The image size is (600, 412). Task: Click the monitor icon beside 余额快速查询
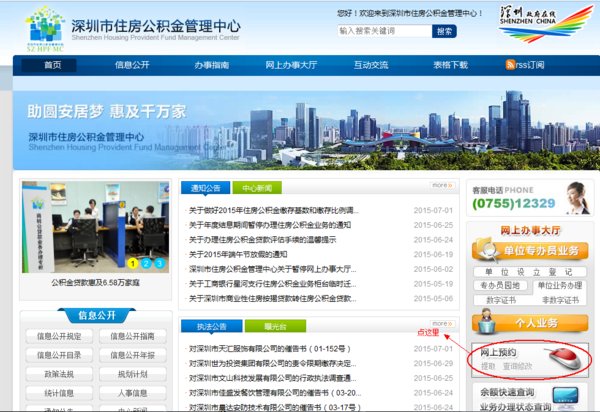point(565,397)
